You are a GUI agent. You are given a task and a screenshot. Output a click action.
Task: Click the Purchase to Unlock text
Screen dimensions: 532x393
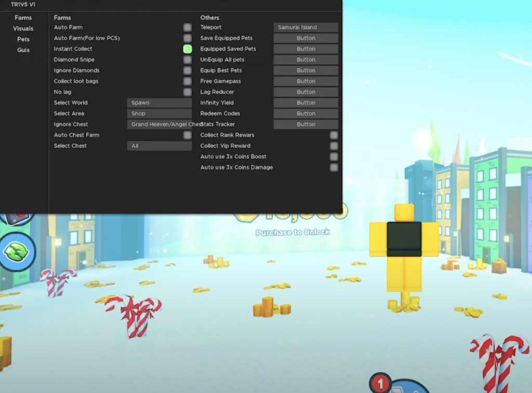(x=292, y=232)
